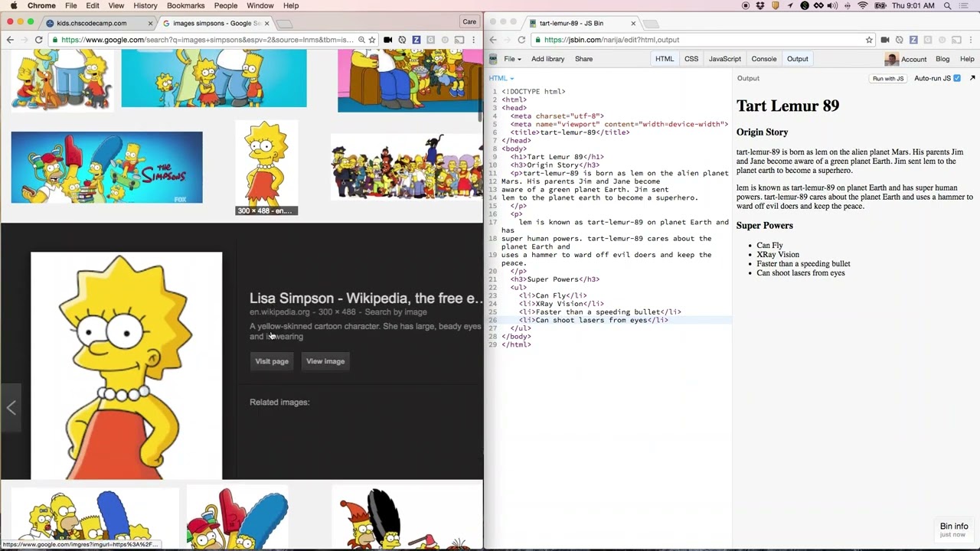Click the Wi-Fi icon in the menu bar
The width and height of the screenshot is (980, 551).
tap(863, 5)
